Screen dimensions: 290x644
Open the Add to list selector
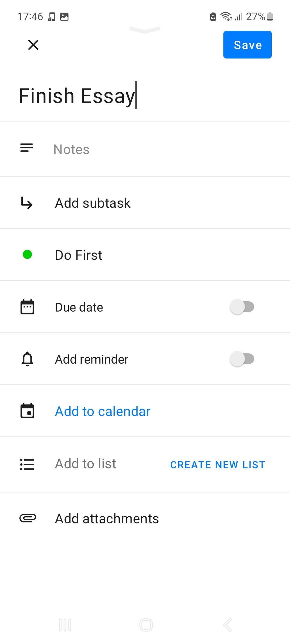pyautogui.click(x=86, y=464)
